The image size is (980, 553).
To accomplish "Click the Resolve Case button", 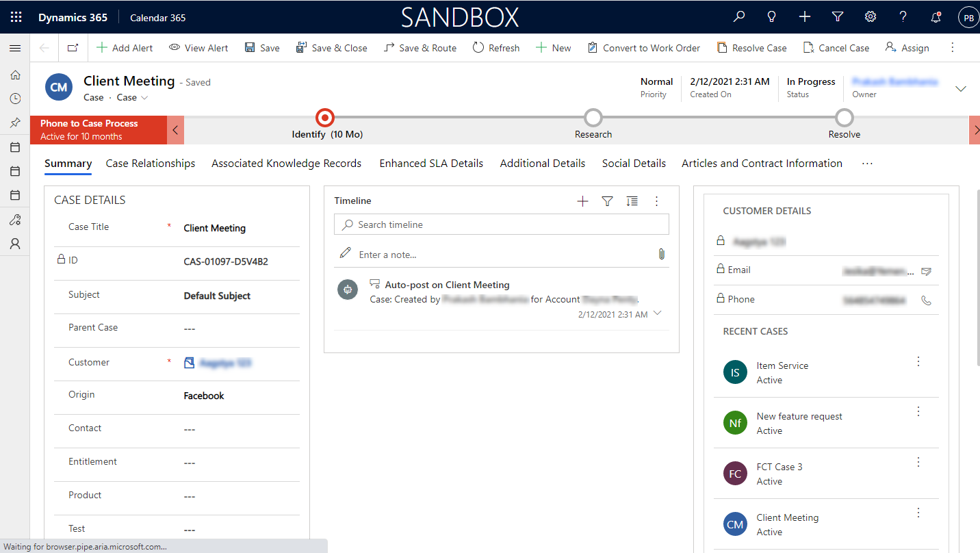I will click(x=751, y=48).
